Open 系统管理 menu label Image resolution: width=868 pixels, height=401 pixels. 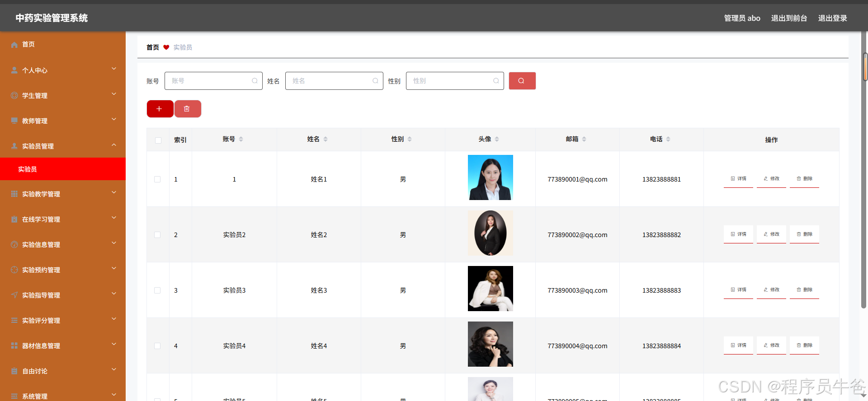click(x=35, y=396)
